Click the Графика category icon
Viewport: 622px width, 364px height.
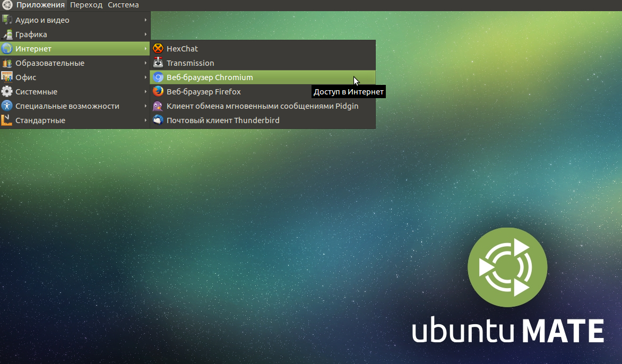7,34
